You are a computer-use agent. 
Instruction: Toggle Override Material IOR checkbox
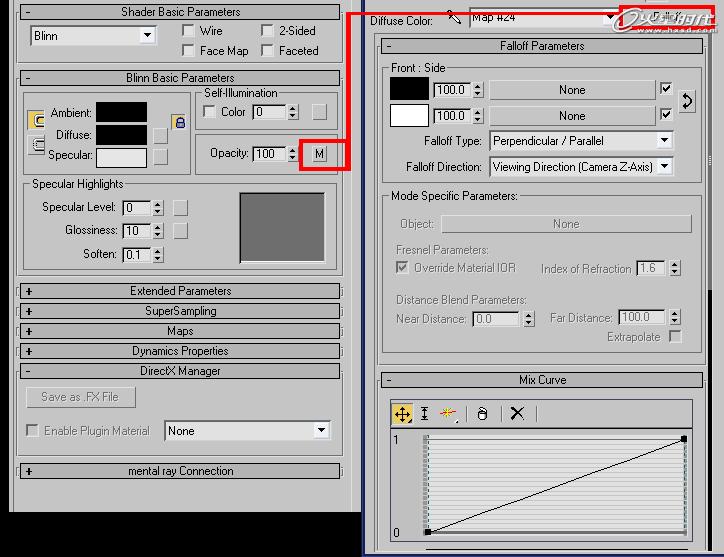[x=402, y=267]
